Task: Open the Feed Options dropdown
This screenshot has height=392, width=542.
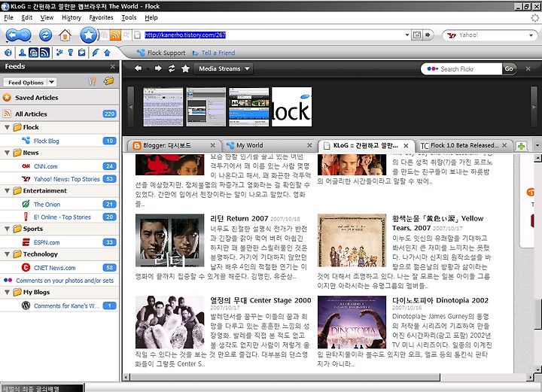Action: [x=30, y=82]
